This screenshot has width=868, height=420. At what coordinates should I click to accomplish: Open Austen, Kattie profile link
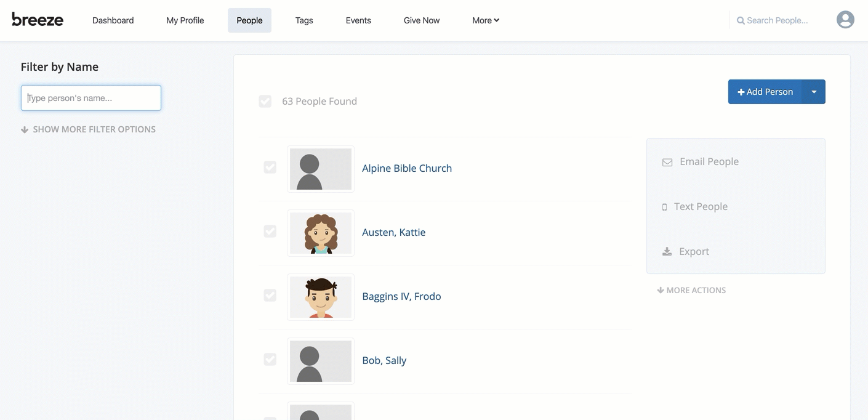pyautogui.click(x=394, y=232)
